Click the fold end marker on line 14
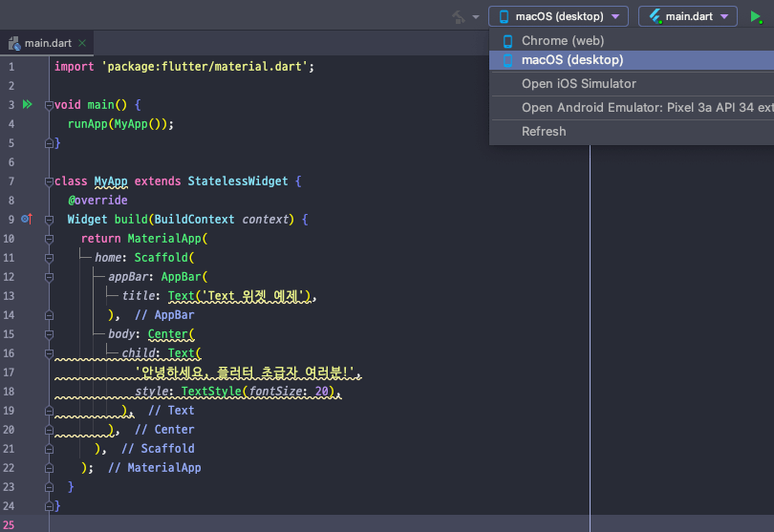The height and width of the screenshot is (532, 774). tap(49, 315)
